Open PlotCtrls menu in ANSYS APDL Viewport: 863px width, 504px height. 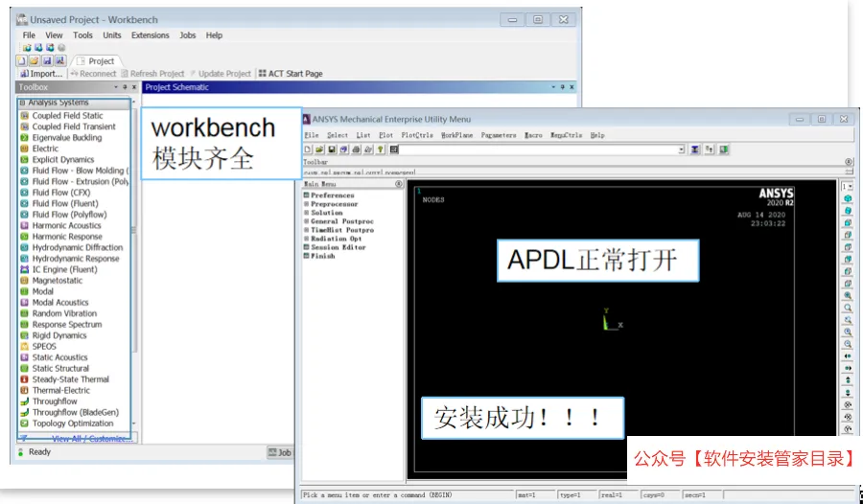pyautogui.click(x=417, y=135)
